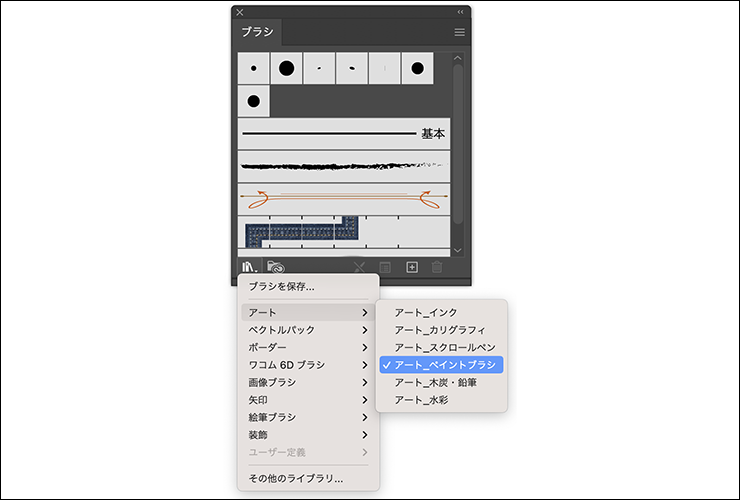Open options of selected object icon
This screenshot has width=740, height=500.
(386, 267)
